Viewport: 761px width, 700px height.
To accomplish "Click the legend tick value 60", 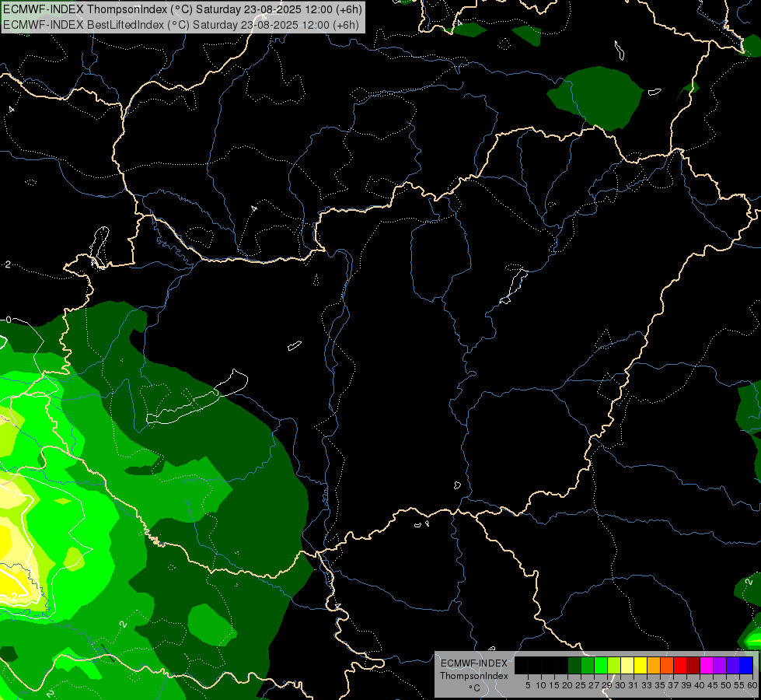I will point(752,685).
